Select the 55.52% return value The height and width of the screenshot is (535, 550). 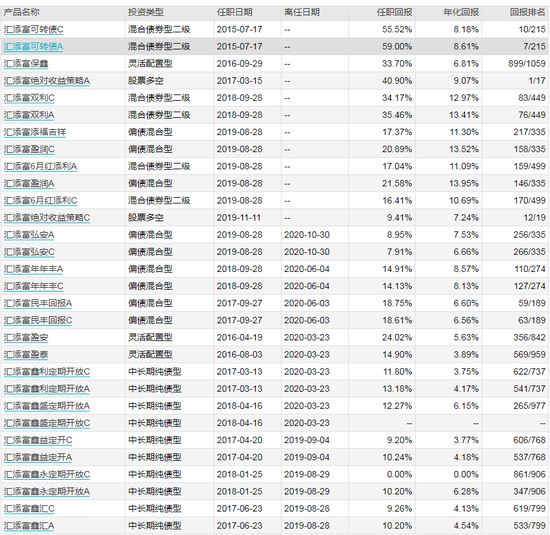pos(397,29)
